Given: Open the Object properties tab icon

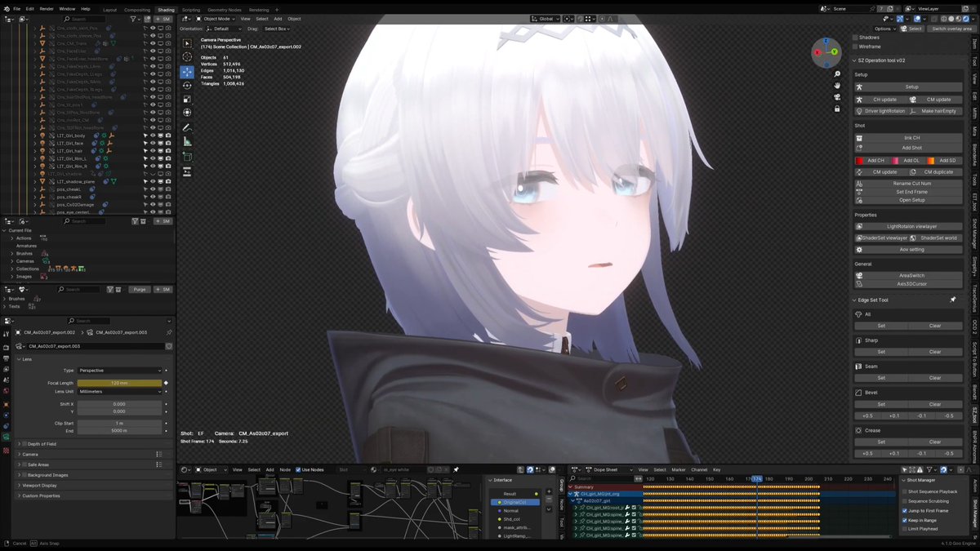Looking at the screenshot, I should pyautogui.click(x=6, y=404).
